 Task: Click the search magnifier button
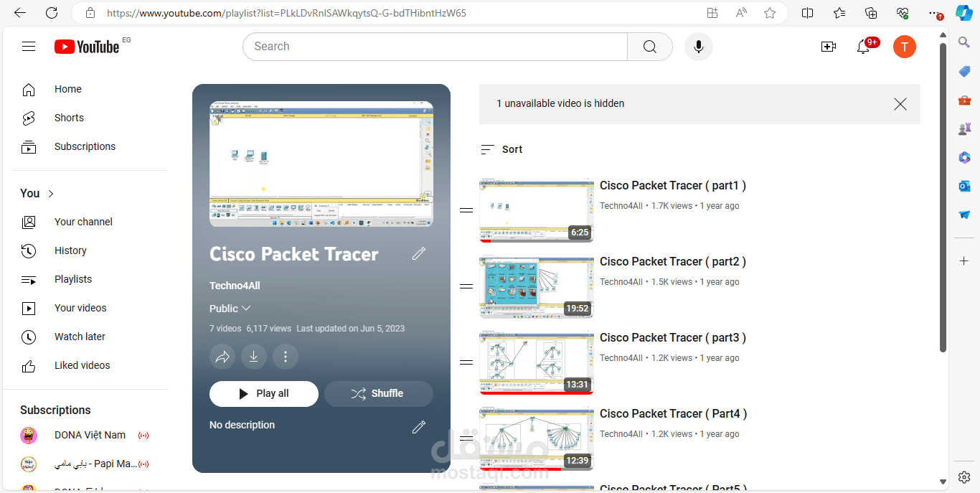click(650, 47)
